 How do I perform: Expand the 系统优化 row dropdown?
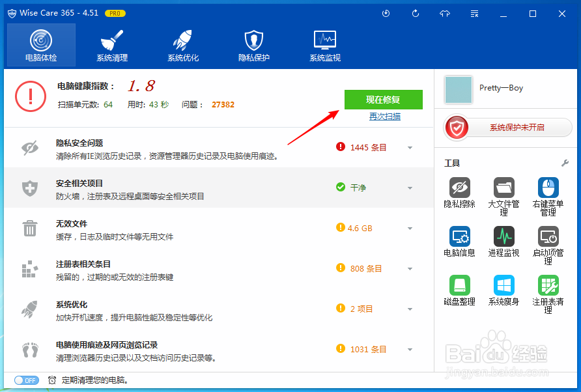coord(410,309)
